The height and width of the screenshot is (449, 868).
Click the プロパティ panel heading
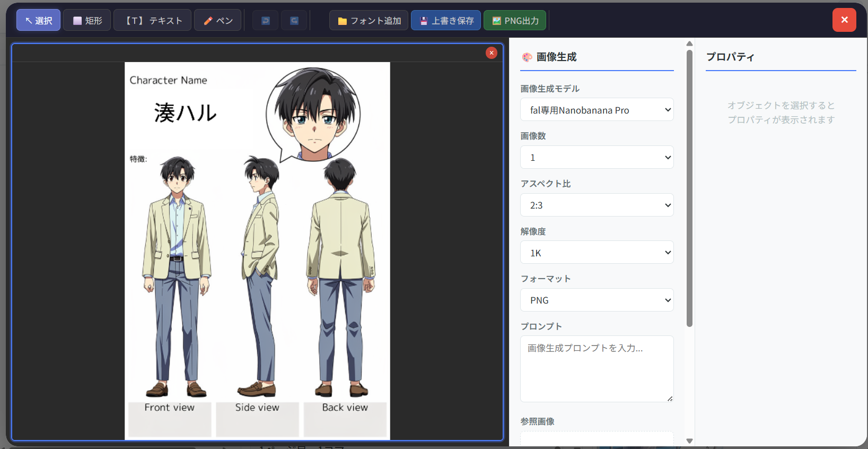(x=730, y=57)
